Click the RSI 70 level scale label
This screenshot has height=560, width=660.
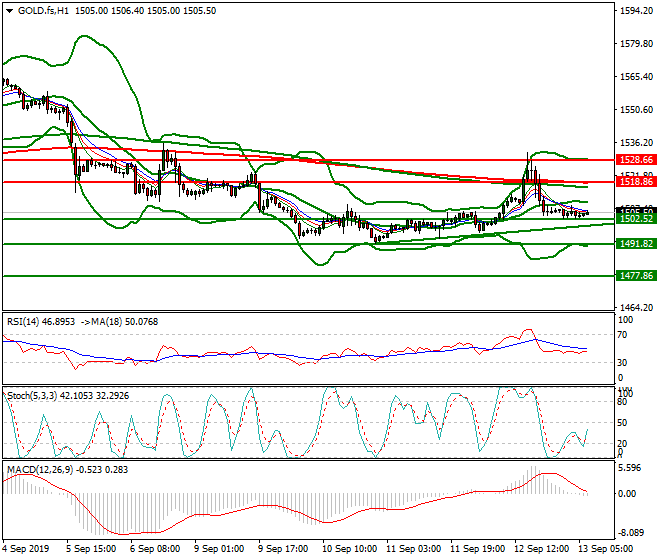(x=623, y=335)
